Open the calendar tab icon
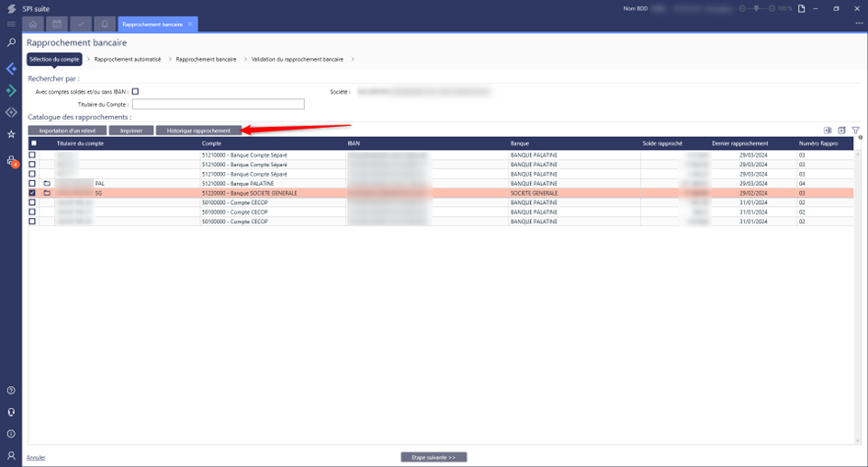868x467 pixels. [x=57, y=24]
